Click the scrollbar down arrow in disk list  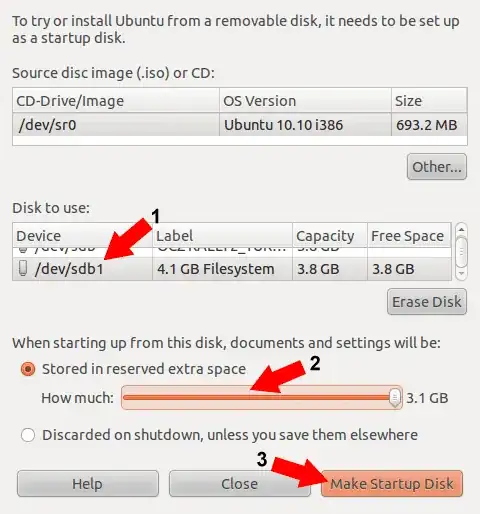point(461,273)
